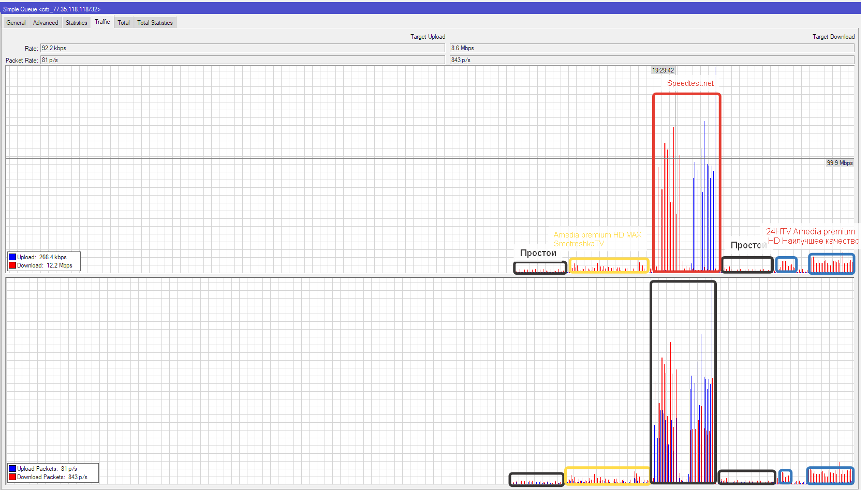Open the Total tab
The width and height of the screenshot is (868, 490).
124,23
